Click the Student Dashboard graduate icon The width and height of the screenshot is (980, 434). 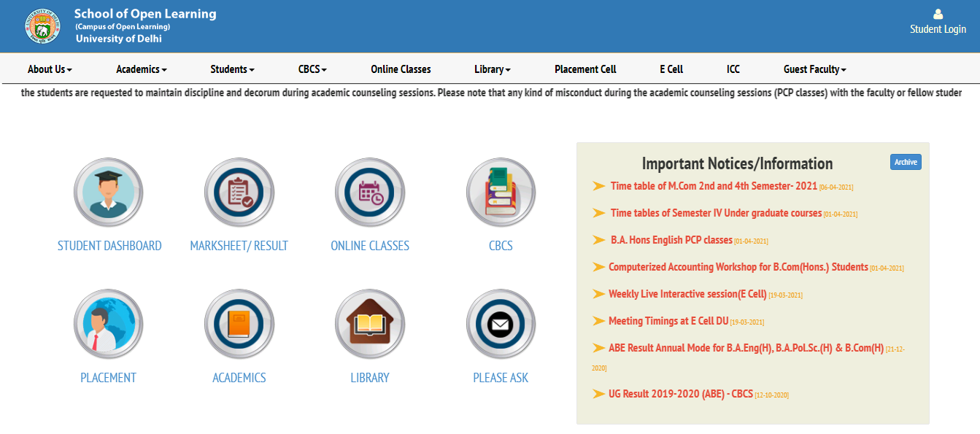click(109, 193)
